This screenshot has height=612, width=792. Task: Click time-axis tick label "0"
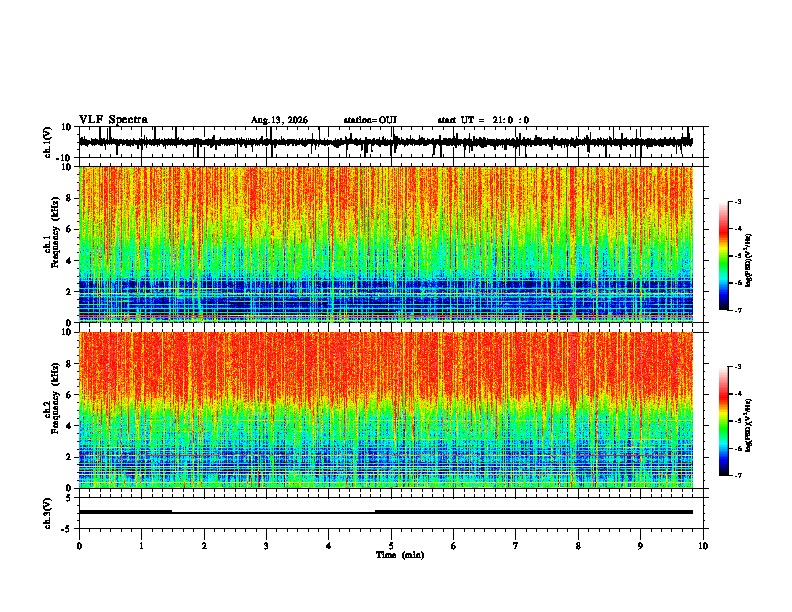(79, 546)
